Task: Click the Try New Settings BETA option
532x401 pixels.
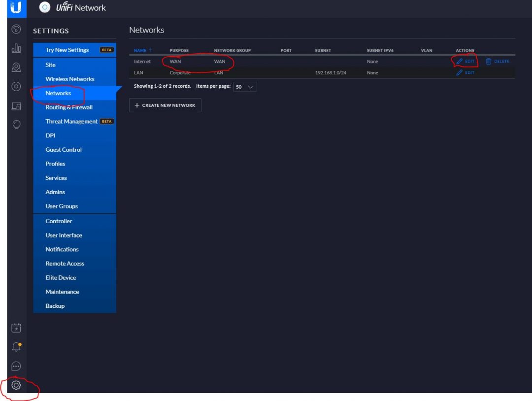Action: [x=67, y=50]
